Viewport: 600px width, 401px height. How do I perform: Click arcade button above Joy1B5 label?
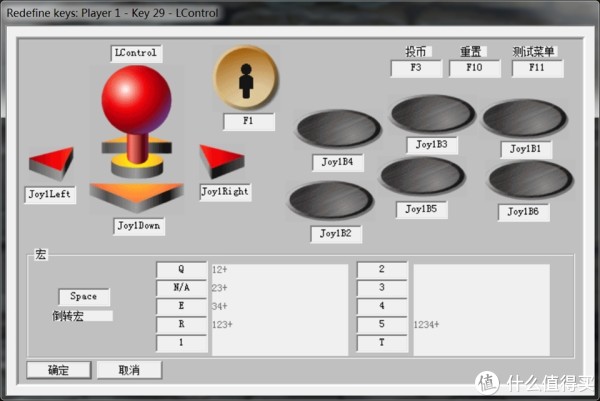coord(423,176)
